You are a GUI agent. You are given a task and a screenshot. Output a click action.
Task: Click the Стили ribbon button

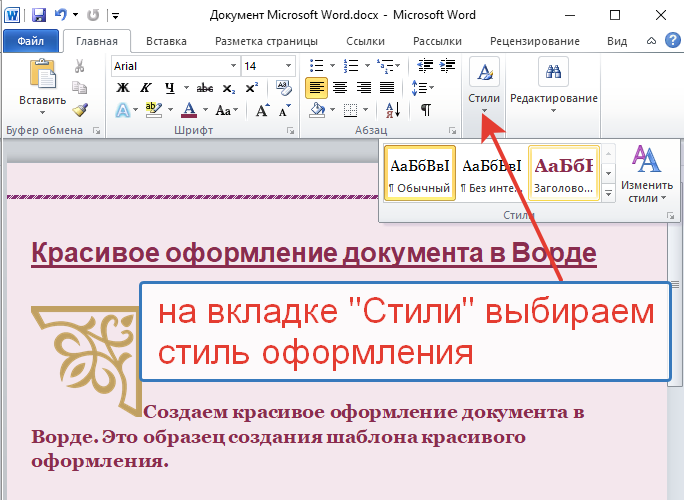point(484,87)
